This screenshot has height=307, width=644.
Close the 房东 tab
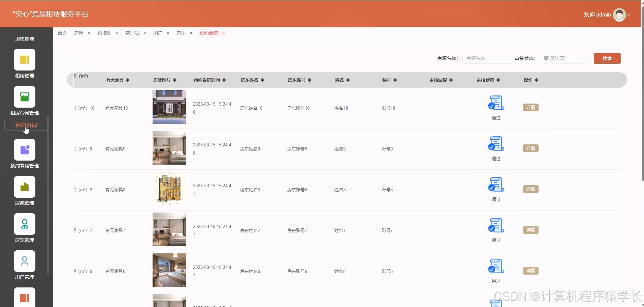point(191,33)
